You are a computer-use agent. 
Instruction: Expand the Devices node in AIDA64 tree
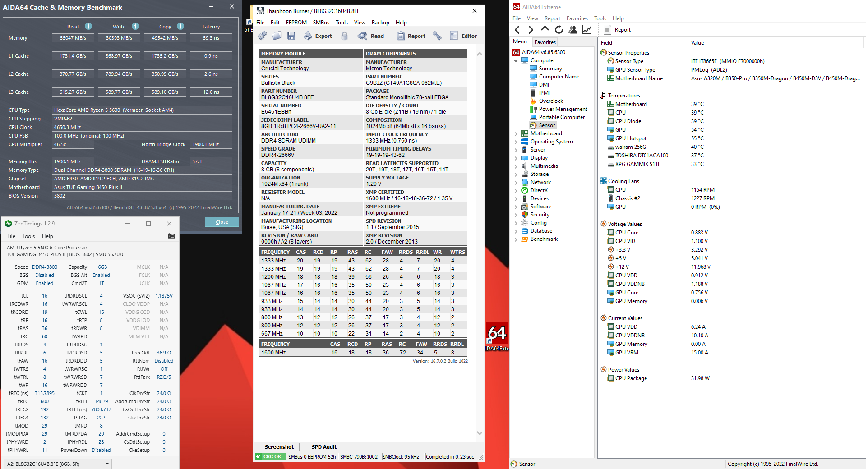pyautogui.click(x=516, y=198)
